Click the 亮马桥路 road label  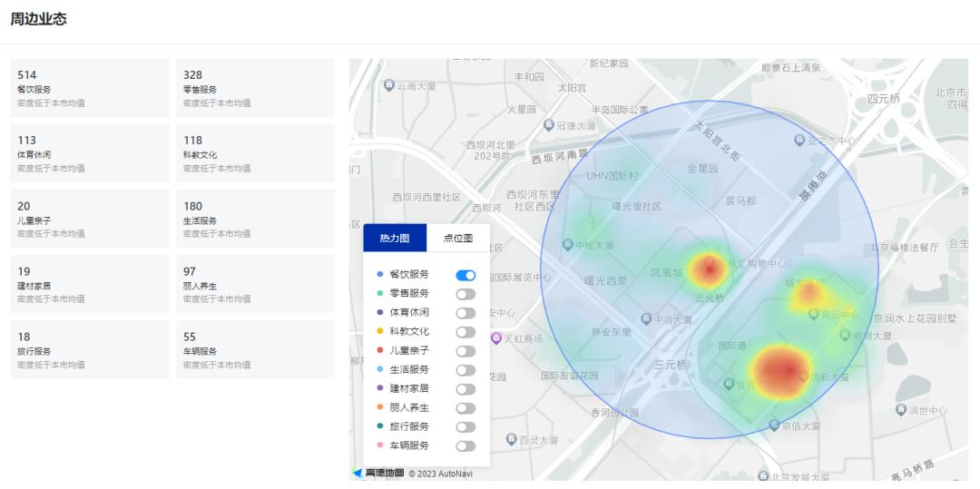(x=913, y=468)
